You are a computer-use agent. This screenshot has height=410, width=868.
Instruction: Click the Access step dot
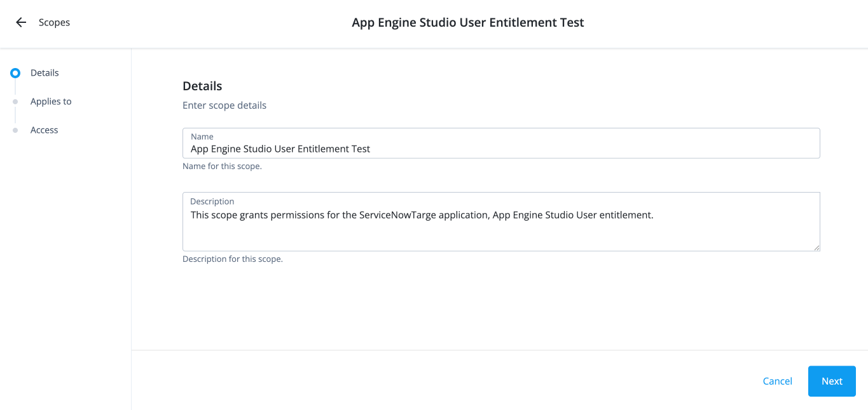coord(15,130)
